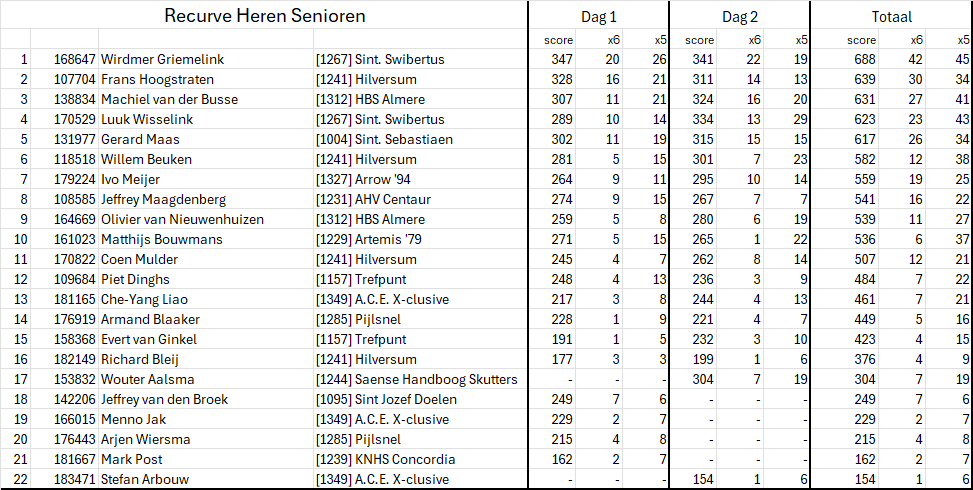Click member number 183471 in the last row

tap(75, 480)
